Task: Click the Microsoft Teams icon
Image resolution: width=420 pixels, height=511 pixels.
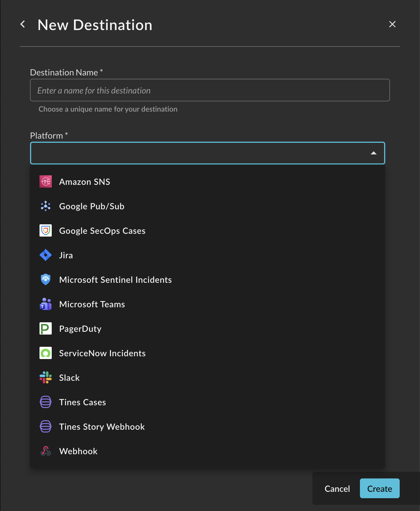Action: [46, 304]
